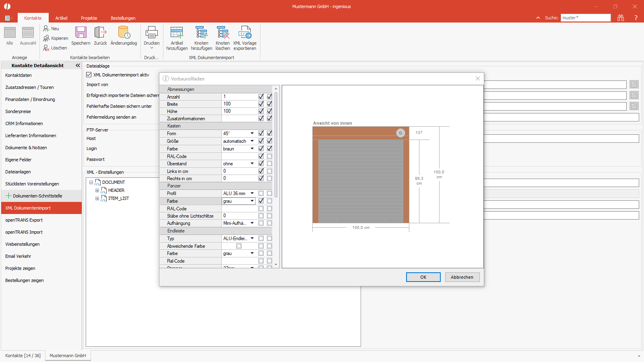644x362 pixels.
Task: Open the application menu icon
Action: 8,18
